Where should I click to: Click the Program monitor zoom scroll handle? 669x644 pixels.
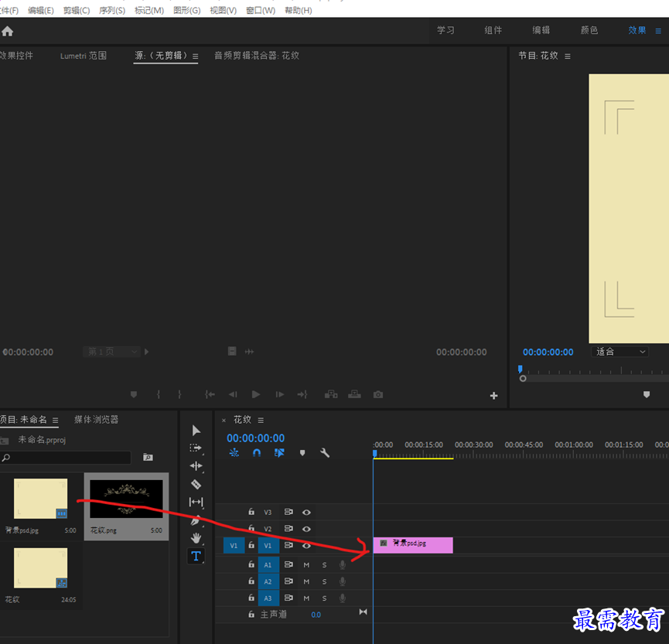[523, 378]
